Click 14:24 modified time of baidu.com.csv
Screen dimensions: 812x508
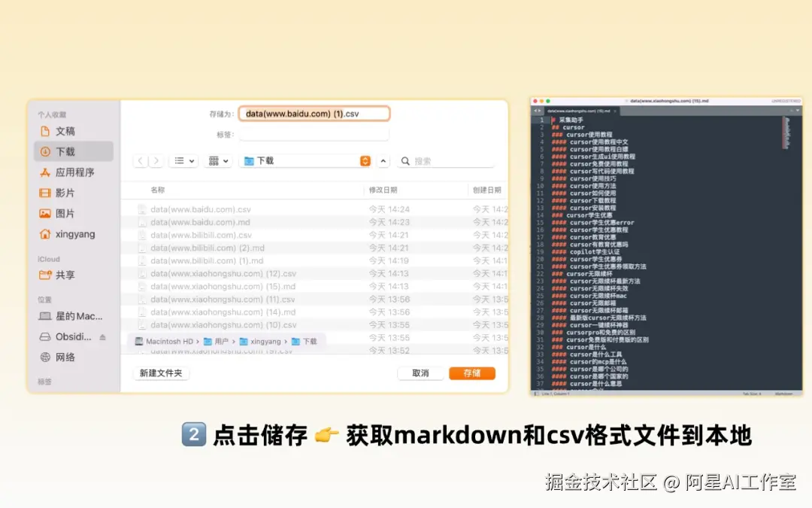tap(389, 209)
